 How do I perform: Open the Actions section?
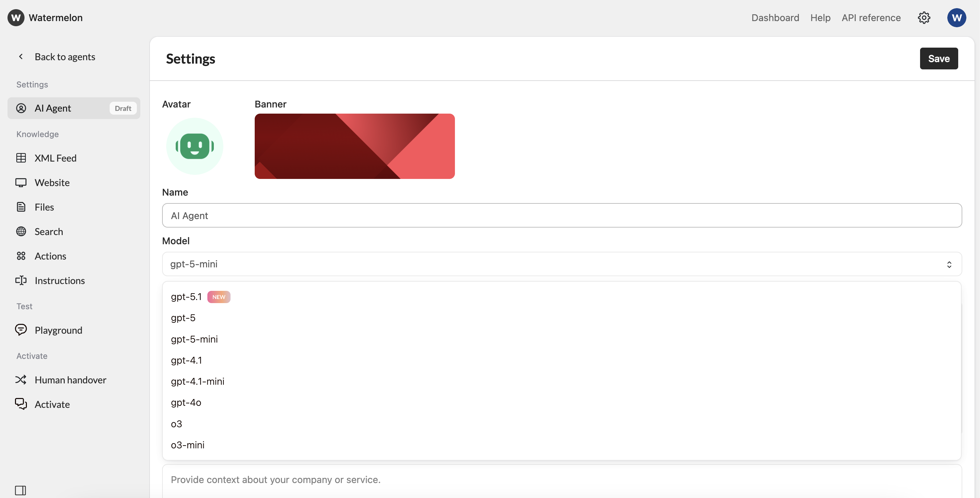(x=50, y=256)
